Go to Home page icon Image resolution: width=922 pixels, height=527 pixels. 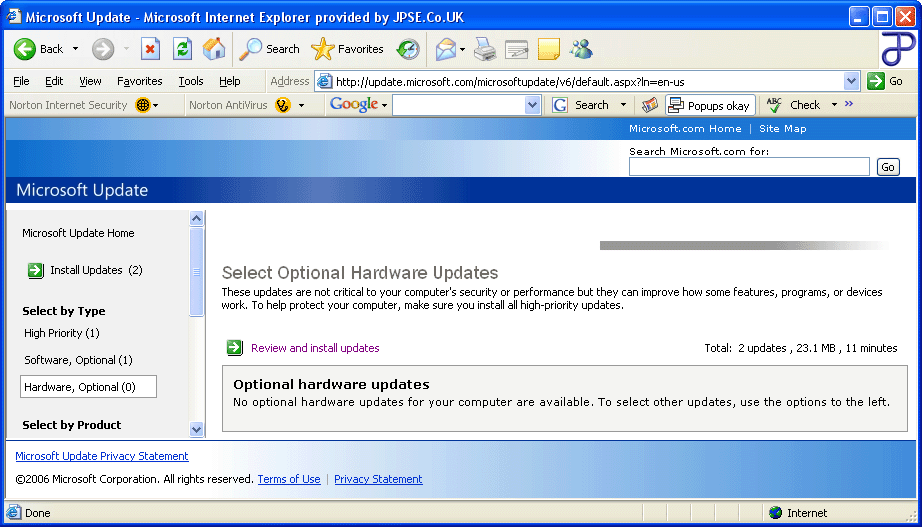click(x=214, y=49)
